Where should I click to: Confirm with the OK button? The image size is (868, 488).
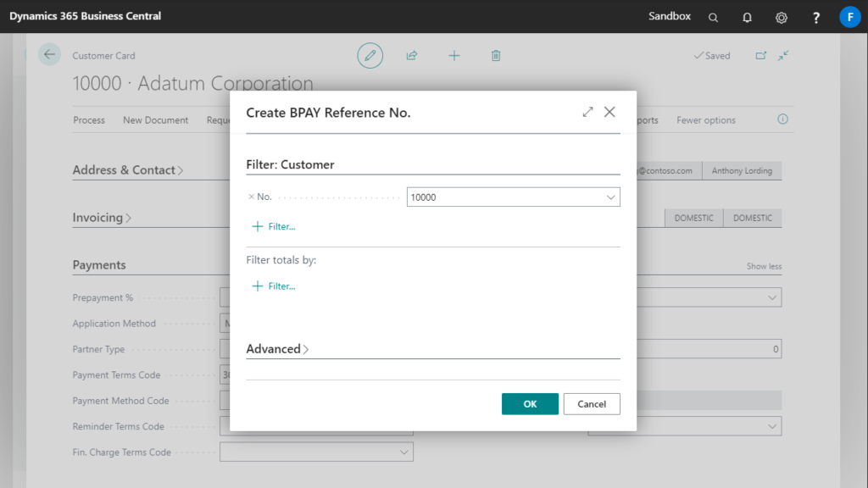(x=530, y=404)
